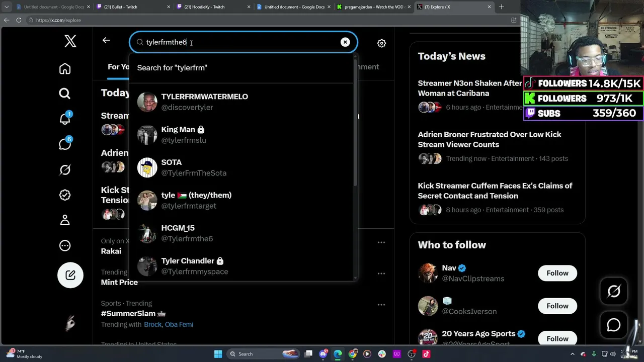The image size is (644, 362).
Task: Click the Brock link under #SummerSlam
Action: point(152,324)
